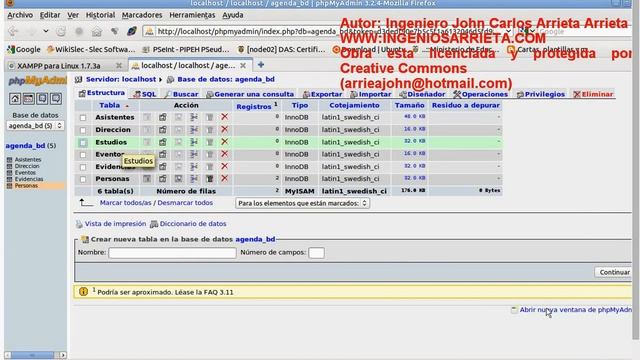Open Archivo menu
640x360 pixels.
coord(20,15)
